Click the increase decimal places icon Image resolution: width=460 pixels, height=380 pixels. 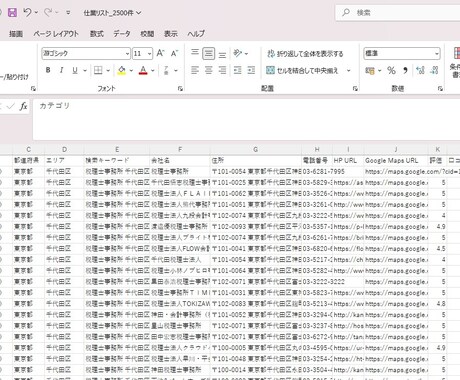coord(420,70)
